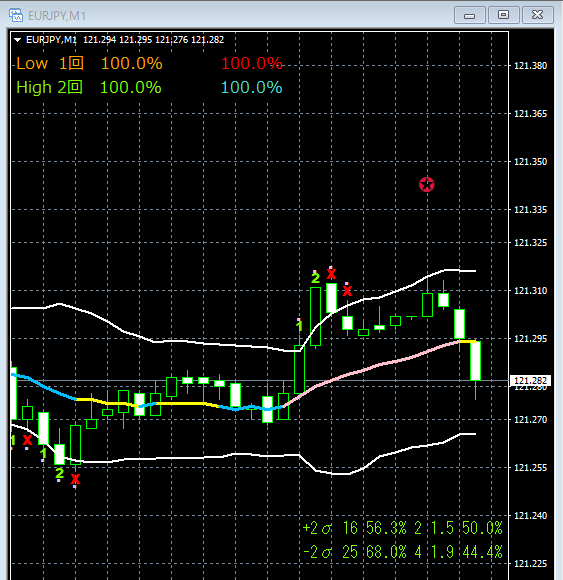Click the green 100.0% value
The height and width of the screenshot is (580, 563).
(131, 88)
